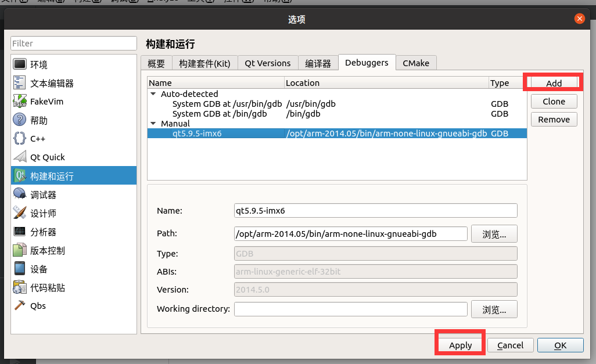This screenshot has width=596, height=364.
Task: Close the 选项 dialog with red X
Action: (579, 19)
